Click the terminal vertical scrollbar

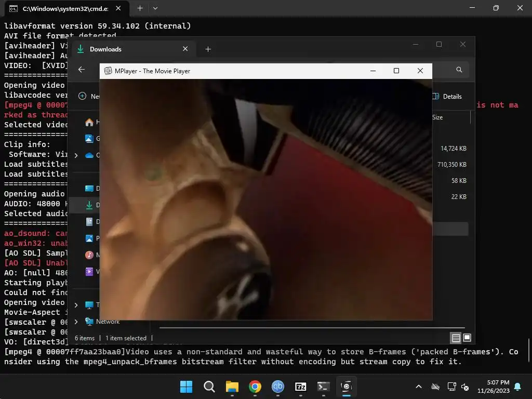(x=529, y=351)
